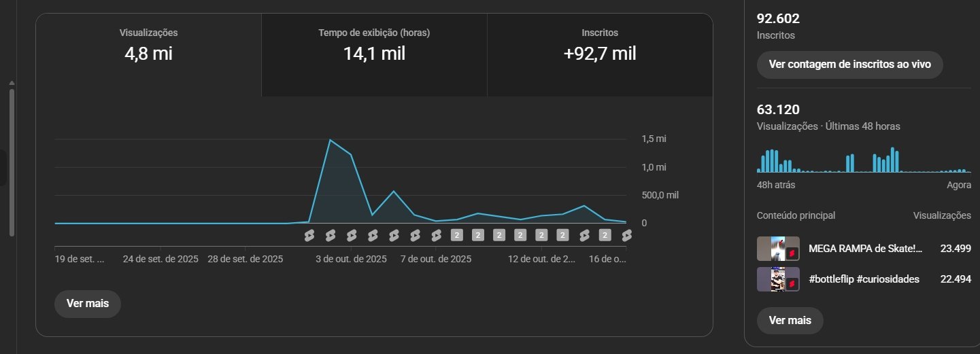The height and width of the screenshot is (354, 980).
Task: Click the final Shorts marker at the chart's right edge
Action: point(626,235)
